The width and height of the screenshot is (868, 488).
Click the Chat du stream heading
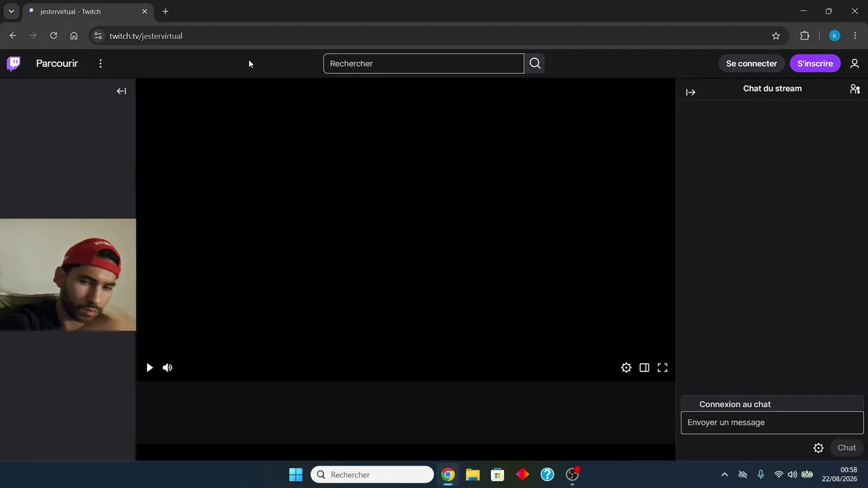(772, 89)
